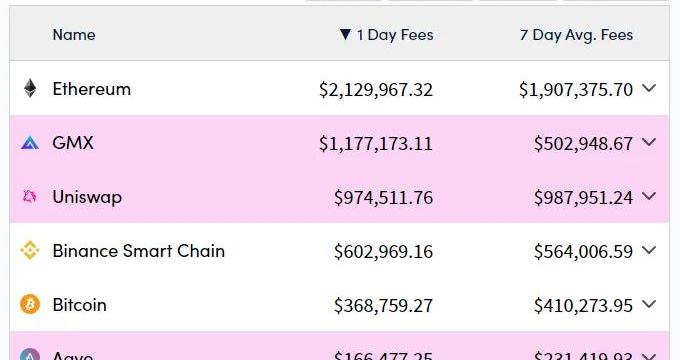The height and width of the screenshot is (360, 680).
Task: Click the sort arrow beside 1 Day Fees
Action: point(345,34)
